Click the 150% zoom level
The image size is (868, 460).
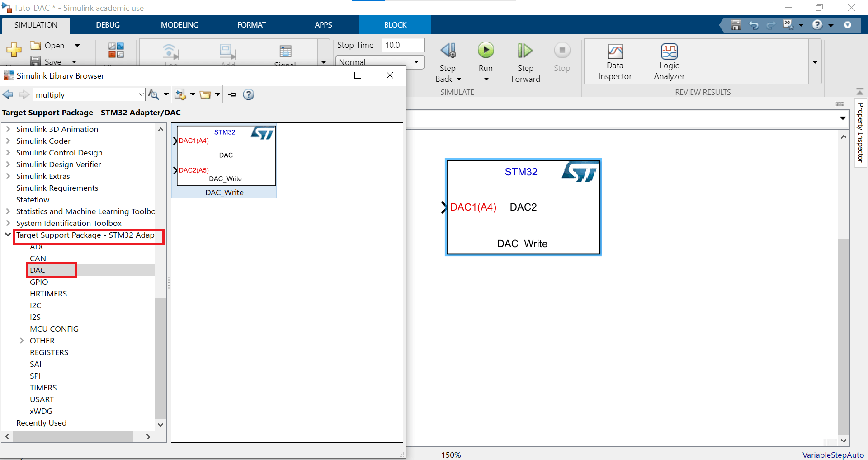[451, 455]
